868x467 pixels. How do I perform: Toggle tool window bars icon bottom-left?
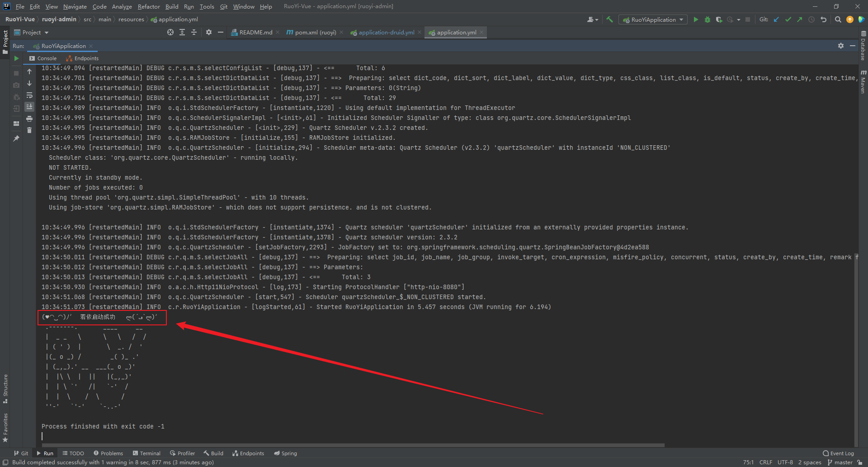pyautogui.click(x=5, y=462)
